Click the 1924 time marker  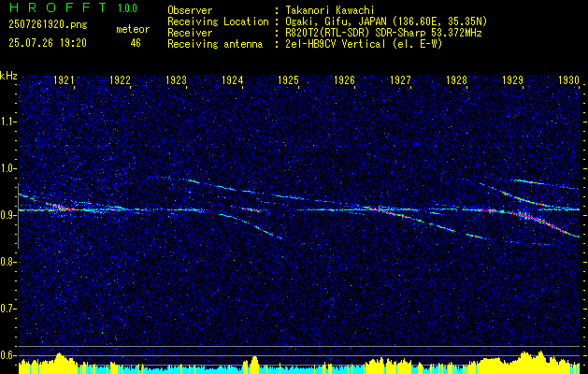pyautogui.click(x=232, y=79)
